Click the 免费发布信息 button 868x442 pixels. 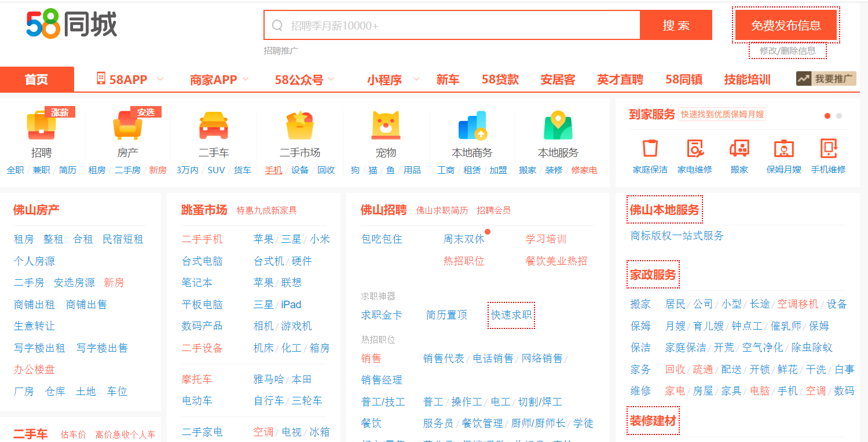coord(786,25)
